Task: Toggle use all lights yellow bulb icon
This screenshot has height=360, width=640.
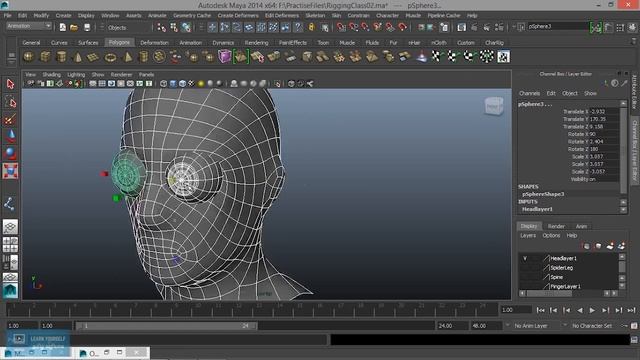Action: 201,84
